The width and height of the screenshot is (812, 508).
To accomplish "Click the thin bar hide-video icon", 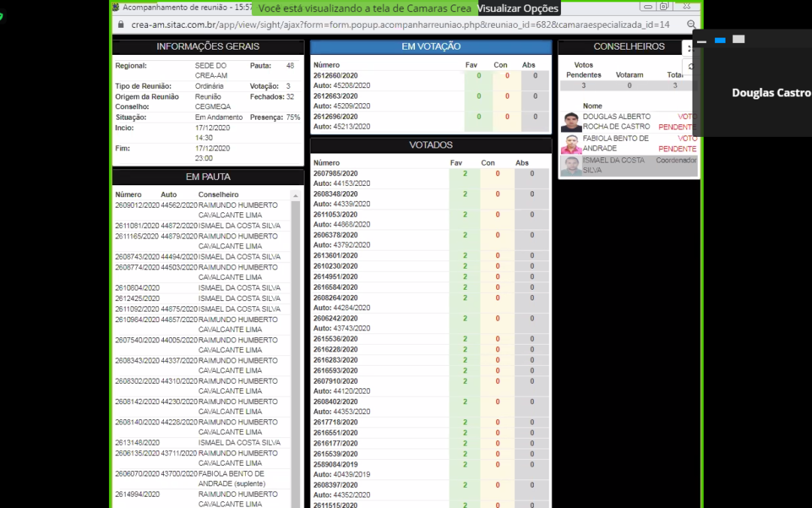I will [x=701, y=41].
